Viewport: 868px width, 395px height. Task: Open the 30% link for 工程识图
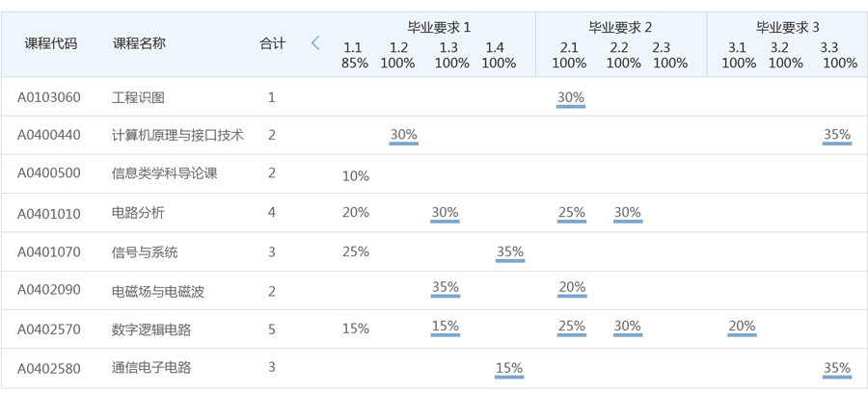571,97
